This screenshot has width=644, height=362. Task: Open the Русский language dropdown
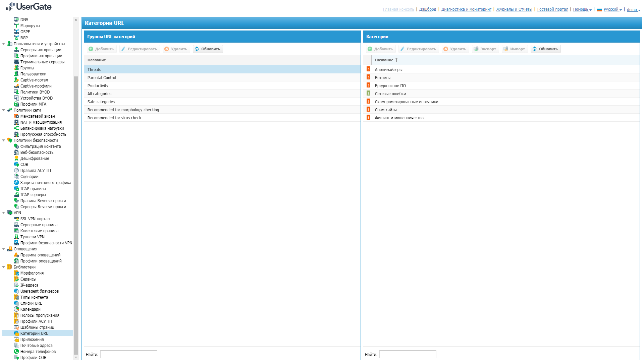(x=612, y=9)
